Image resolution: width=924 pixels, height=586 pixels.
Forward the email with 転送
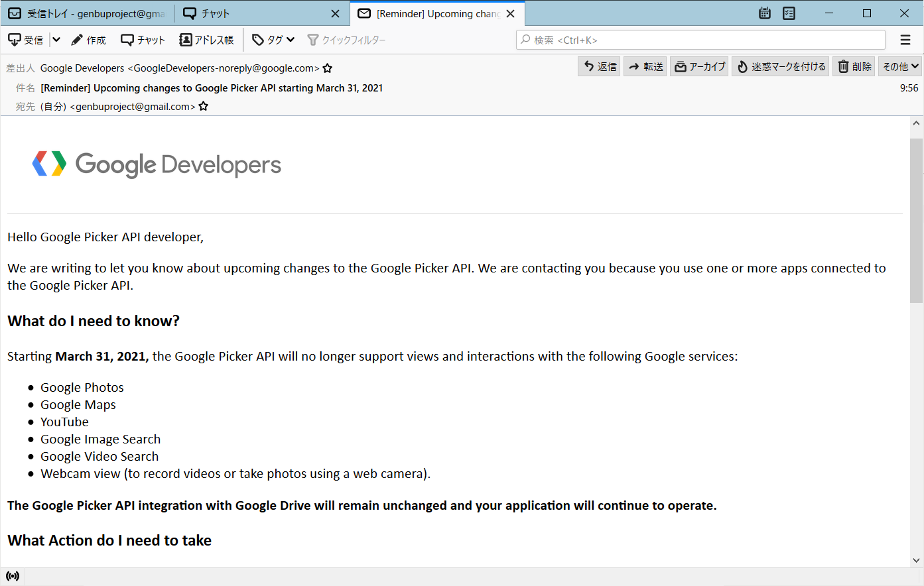coord(645,66)
